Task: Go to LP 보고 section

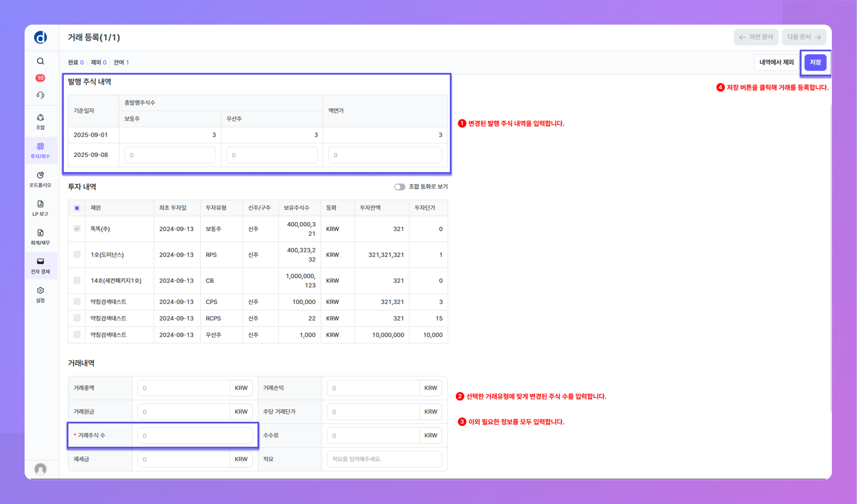Action: click(x=41, y=208)
